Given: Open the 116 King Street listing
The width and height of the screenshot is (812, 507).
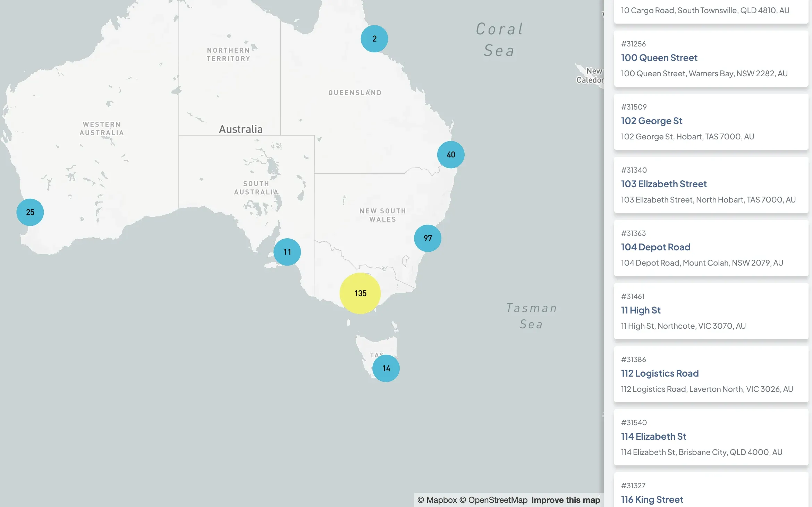Looking at the screenshot, I should click(x=652, y=500).
